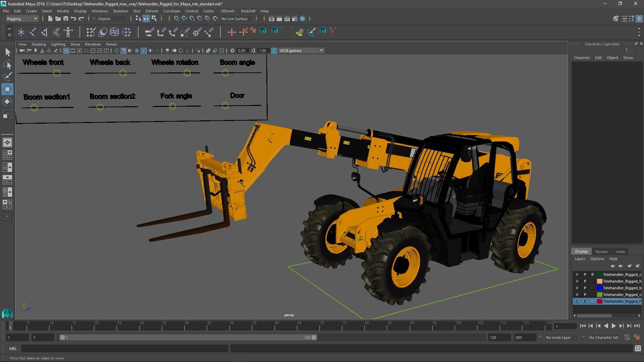The width and height of the screenshot is (644, 362).
Task: Click the blue layer color swatch
Action: pos(599,288)
